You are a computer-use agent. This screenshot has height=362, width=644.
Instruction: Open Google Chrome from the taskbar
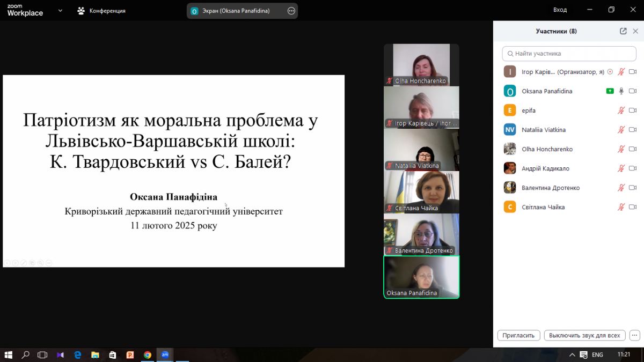147,354
